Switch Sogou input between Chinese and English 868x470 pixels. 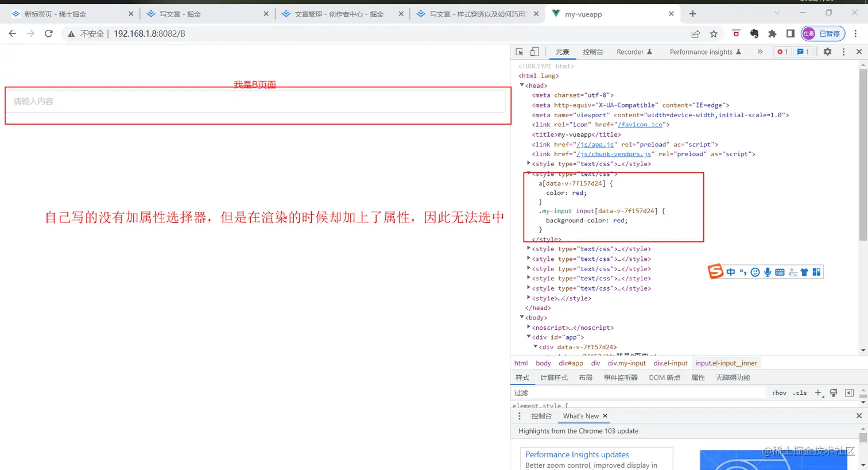pyautogui.click(x=731, y=272)
